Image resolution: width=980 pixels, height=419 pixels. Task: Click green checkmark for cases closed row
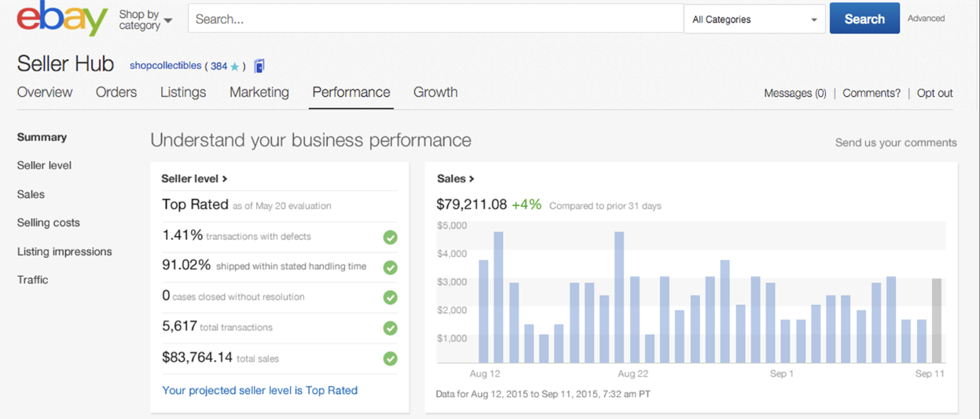(x=390, y=298)
